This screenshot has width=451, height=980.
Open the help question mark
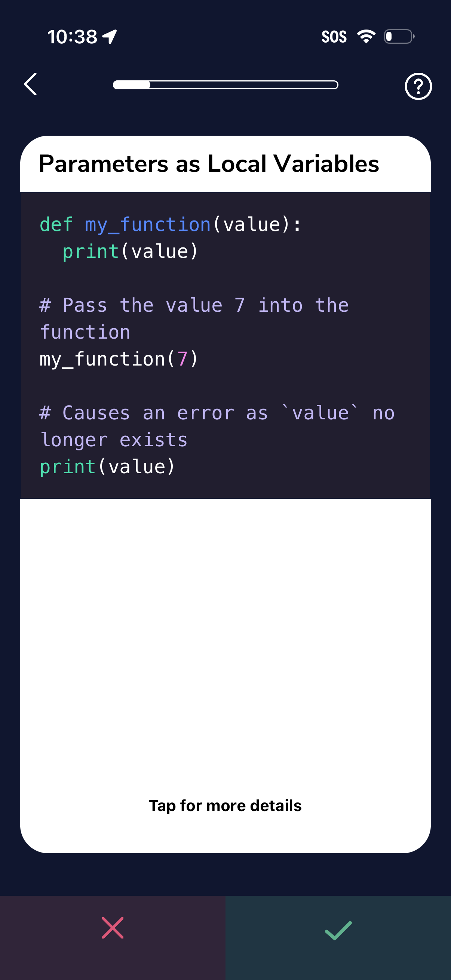(418, 86)
